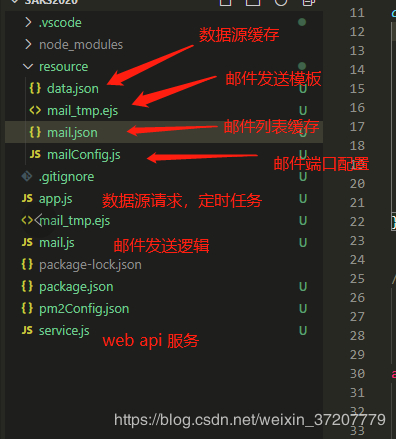Click editor line number 25
This screenshot has height=439, width=396.
click(x=357, y=279)
